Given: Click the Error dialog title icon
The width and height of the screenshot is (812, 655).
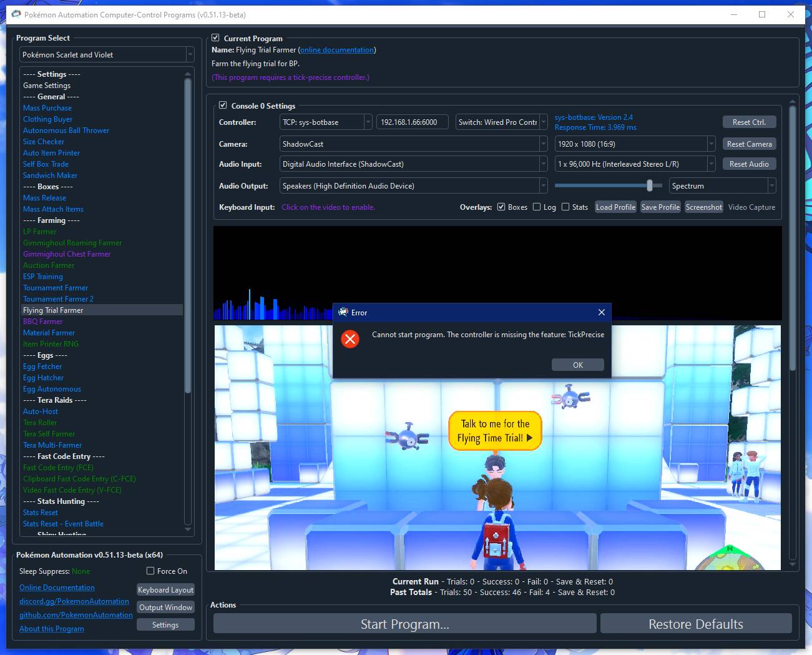Looking at the screenshot, I should click(x=343, y=312).
